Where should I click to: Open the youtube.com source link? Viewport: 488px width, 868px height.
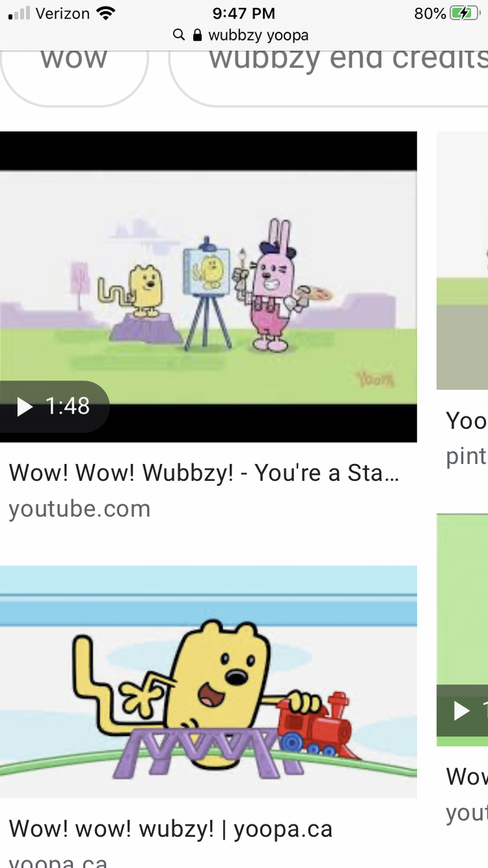click(80, 509)
